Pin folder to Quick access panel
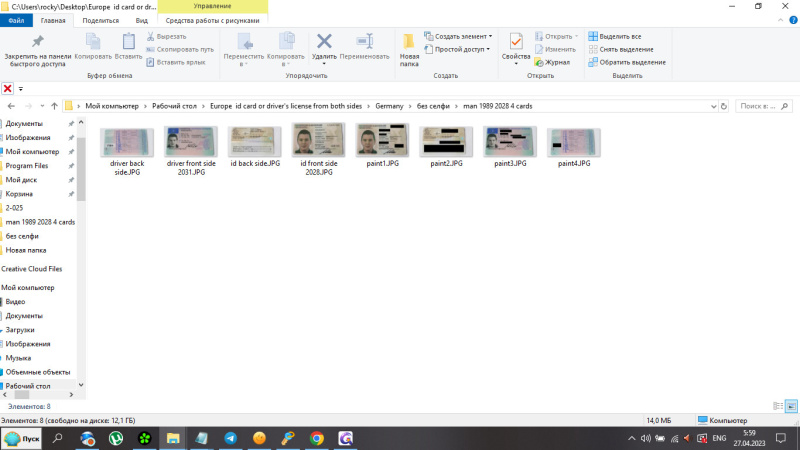 coord(38,51)
